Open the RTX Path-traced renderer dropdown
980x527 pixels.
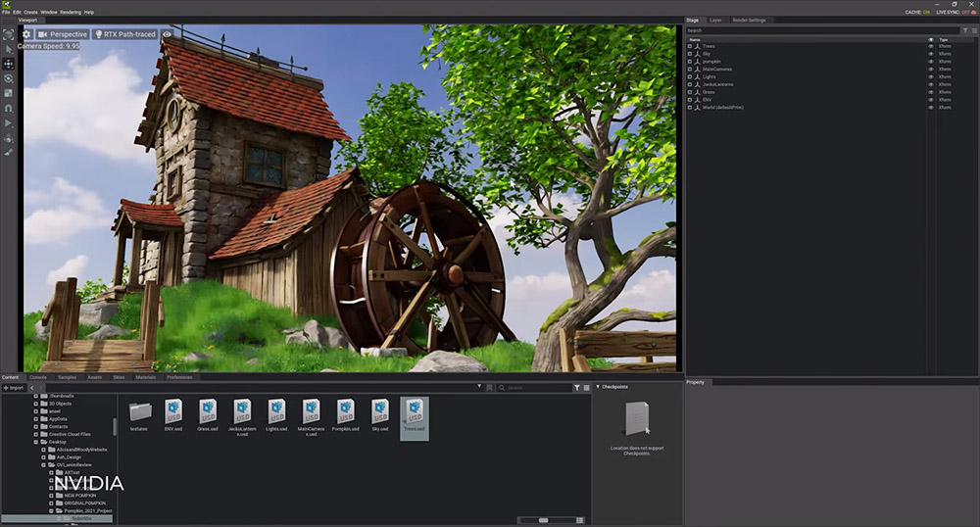(124, 34)
